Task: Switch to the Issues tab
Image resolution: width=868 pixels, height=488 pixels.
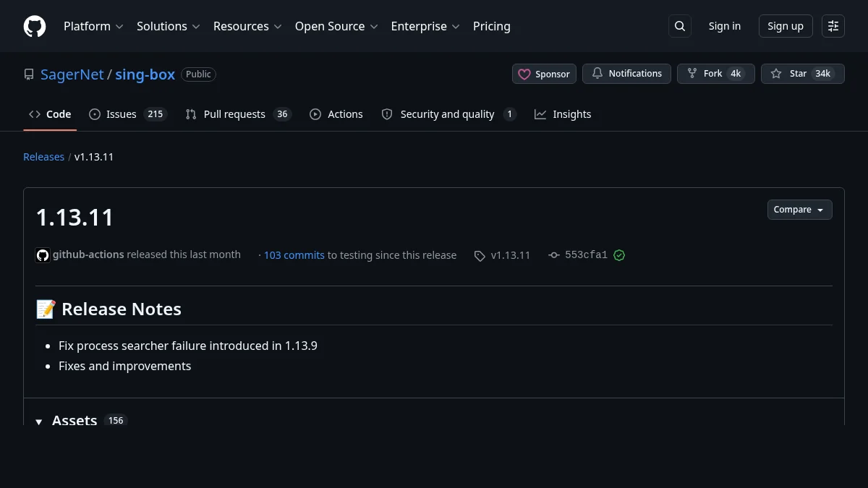Action: (x=128, y=114)
